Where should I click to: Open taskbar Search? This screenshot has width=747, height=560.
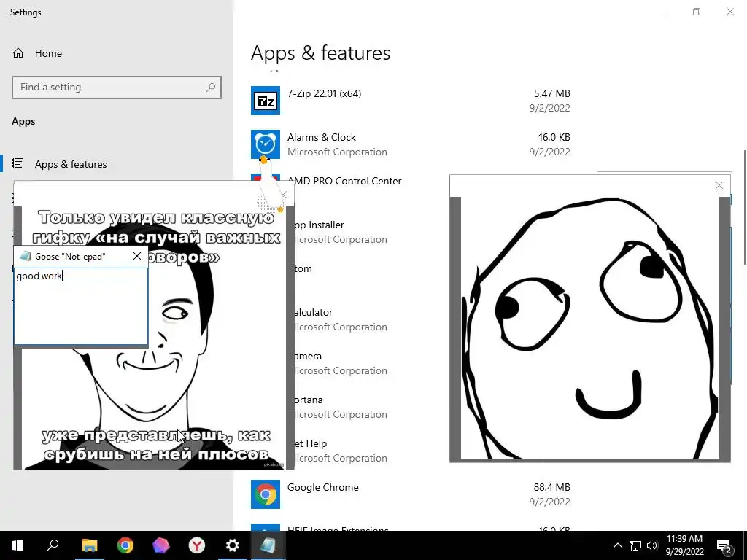53,545
